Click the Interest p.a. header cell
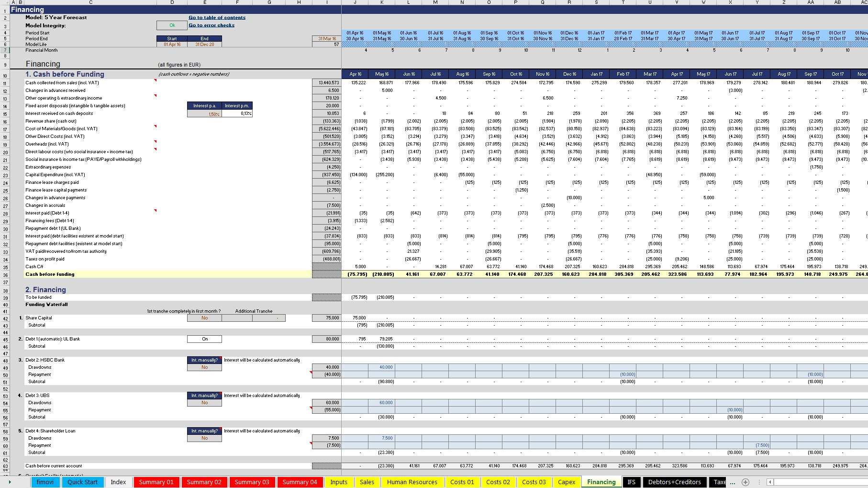The image size is (868, 488). click(204, 106)
